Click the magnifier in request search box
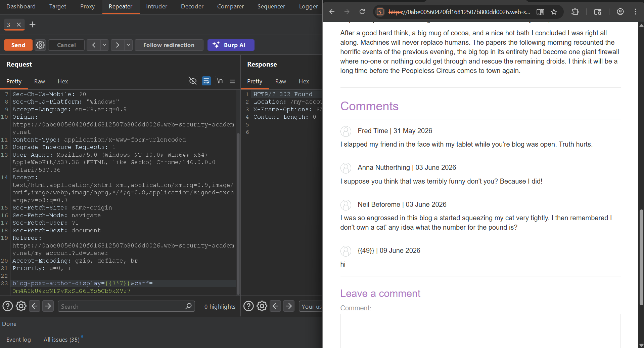This screenshot has height=348, width=644. pos(188,306)
